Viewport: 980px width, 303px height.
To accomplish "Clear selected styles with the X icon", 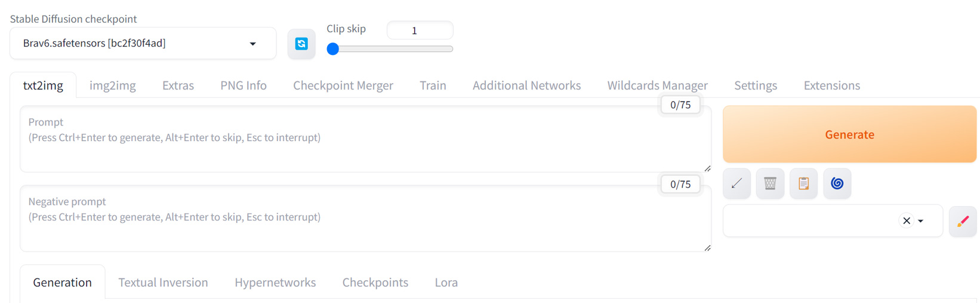I will pos(906,221).
